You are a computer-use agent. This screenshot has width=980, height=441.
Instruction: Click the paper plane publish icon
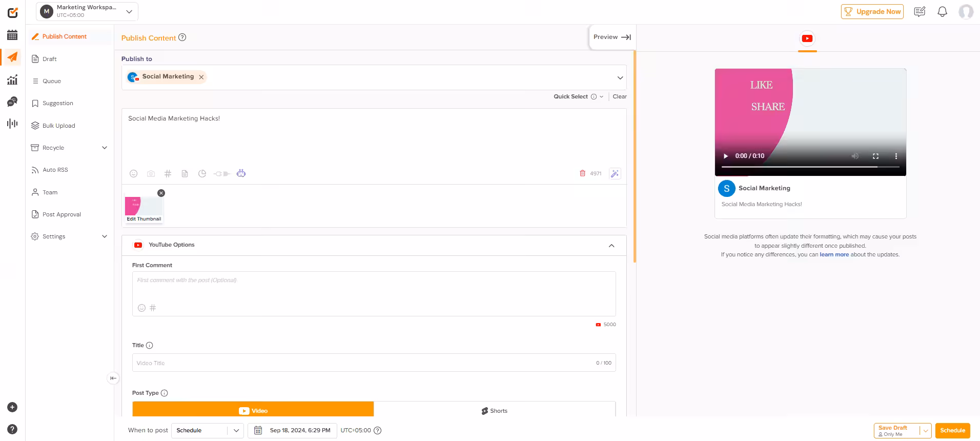(12, 57)
